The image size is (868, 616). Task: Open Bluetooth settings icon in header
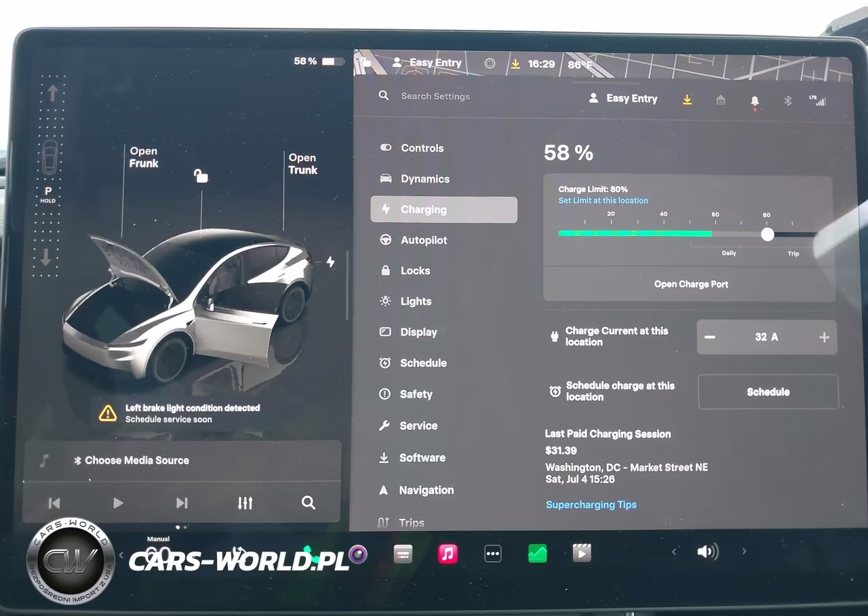tap(787, 101)
